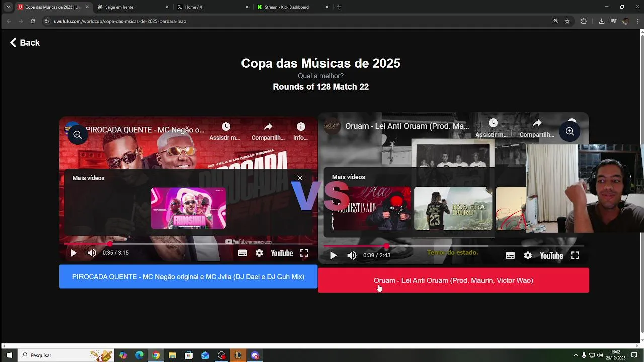View site information icon
Screen dimensions: 644x362
[47, 21]
